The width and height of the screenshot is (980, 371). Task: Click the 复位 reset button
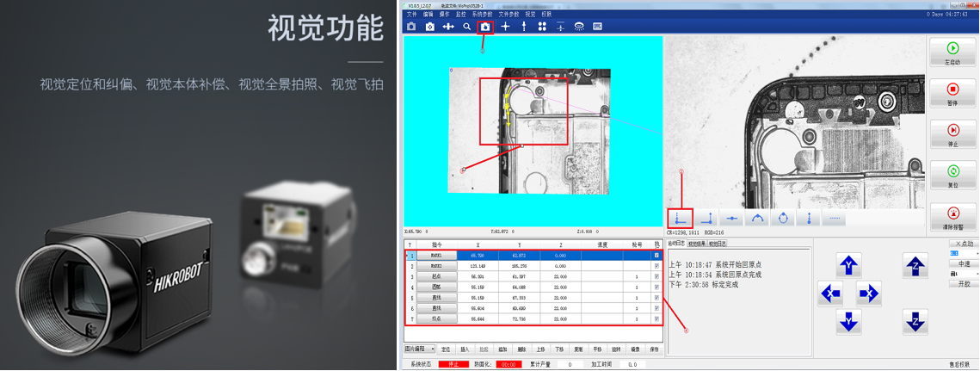click(x=952, y=176)
